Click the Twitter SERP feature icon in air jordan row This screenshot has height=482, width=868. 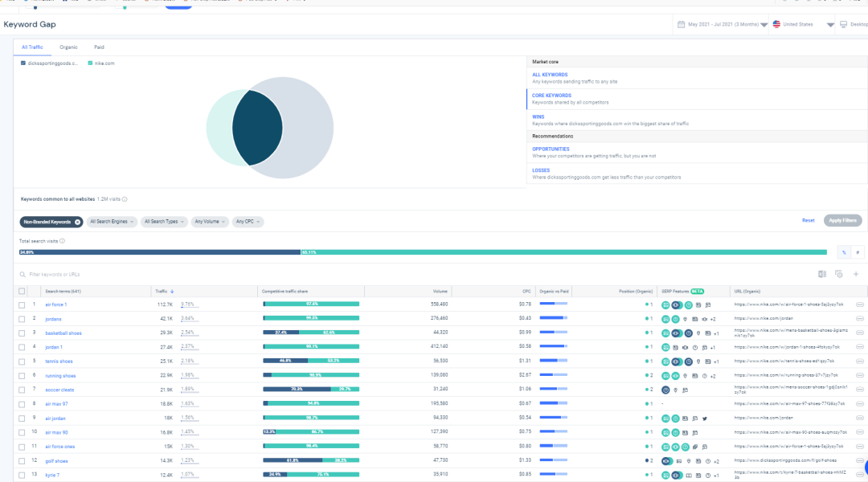tap(705, 419)
